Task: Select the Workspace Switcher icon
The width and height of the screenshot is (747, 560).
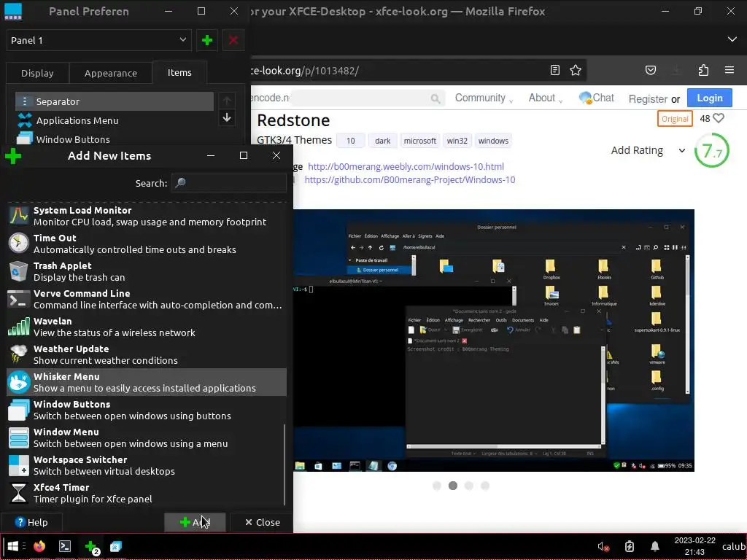Action: 18,465
